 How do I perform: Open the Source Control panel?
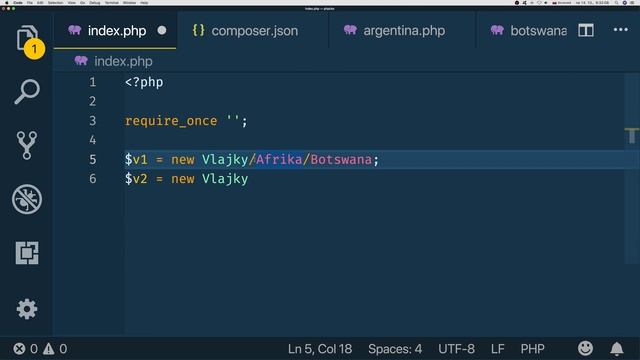tap(27, 145)
